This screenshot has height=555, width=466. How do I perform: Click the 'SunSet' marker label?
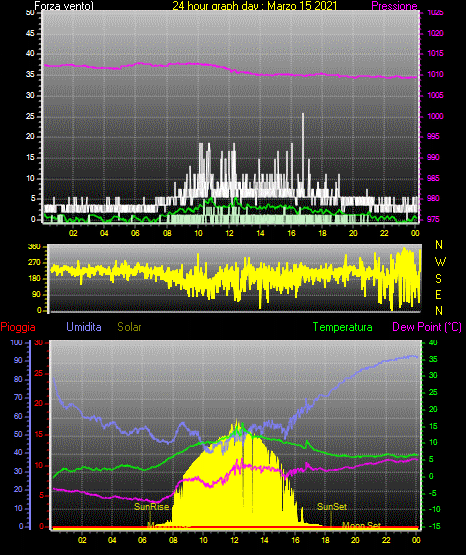pyautogui.click(x=332, y=507)
